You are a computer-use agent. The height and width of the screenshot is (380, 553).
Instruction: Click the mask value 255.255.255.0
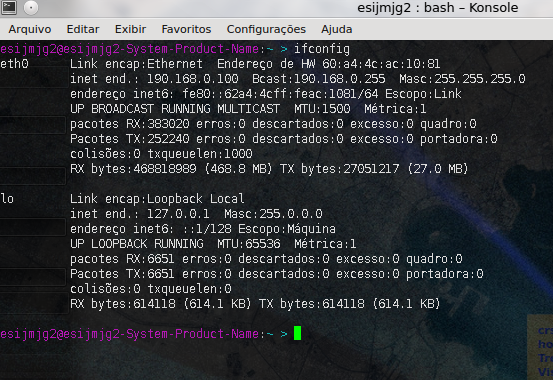click(x=480, y=79)
